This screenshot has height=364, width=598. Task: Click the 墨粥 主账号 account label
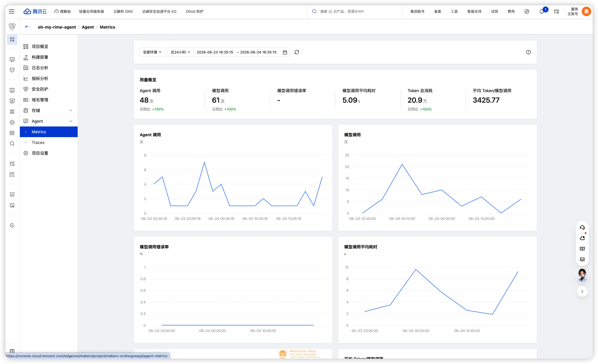[x=573, y=11]
